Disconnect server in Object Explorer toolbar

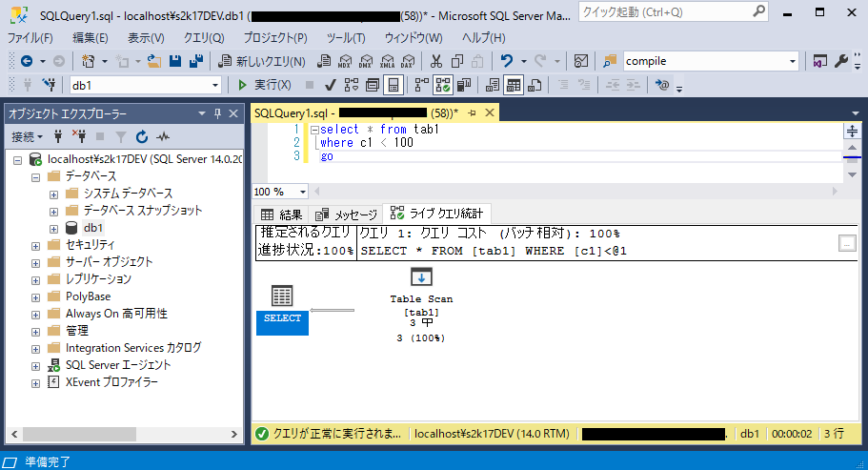click(x=79, y=136)
